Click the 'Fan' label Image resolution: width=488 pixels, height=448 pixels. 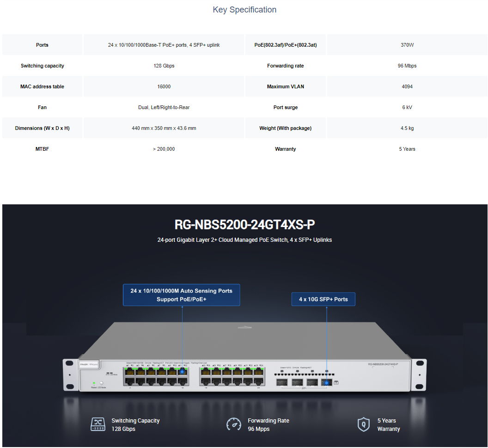click(43, 107)
